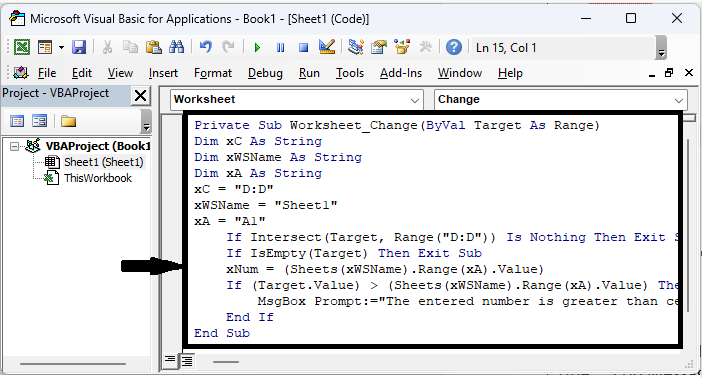Select Sheet1 (Sheet1) in project tree

pyautogui.click(x=103, y=162)
